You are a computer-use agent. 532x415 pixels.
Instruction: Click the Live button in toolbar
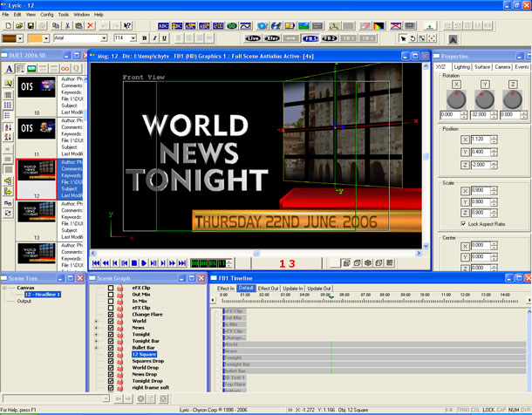(253, 38)
